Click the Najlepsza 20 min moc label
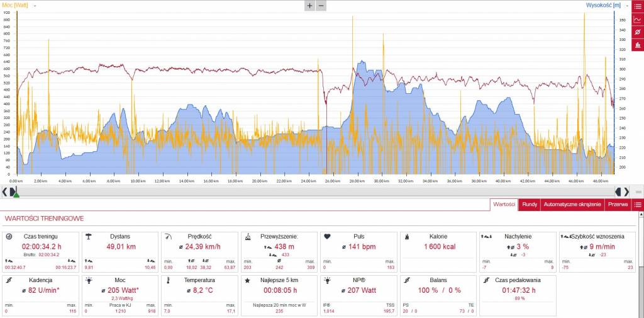644x318 pixels. (x=279, y=305)
